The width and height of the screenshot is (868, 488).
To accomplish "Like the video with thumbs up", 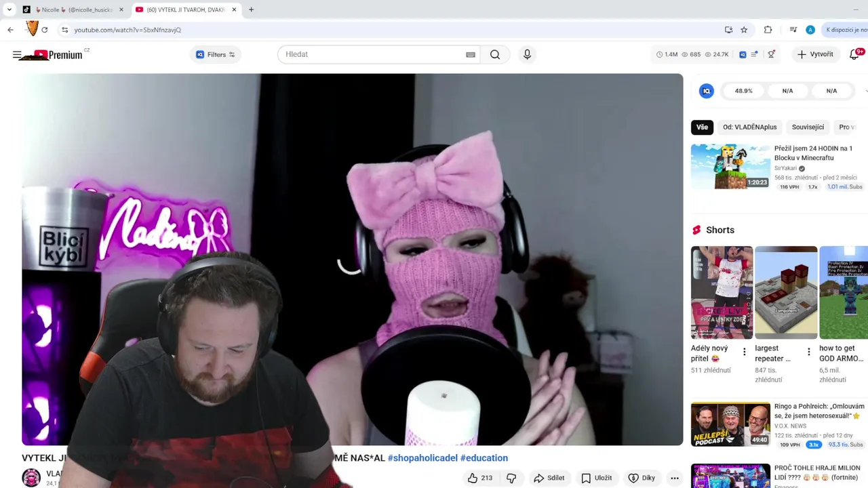I will click(x=480, y=478).
